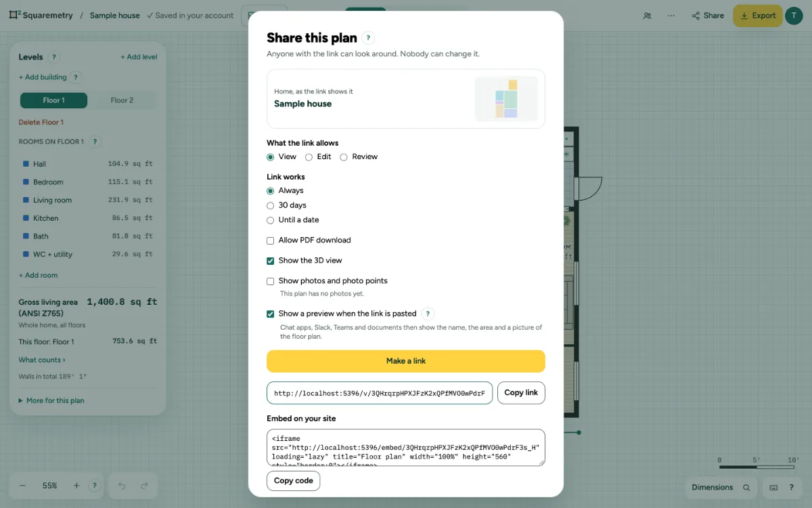Select the Edit permission radio
Image resolution: width=812 pixels, height=508 pixels.
point(309,157)
